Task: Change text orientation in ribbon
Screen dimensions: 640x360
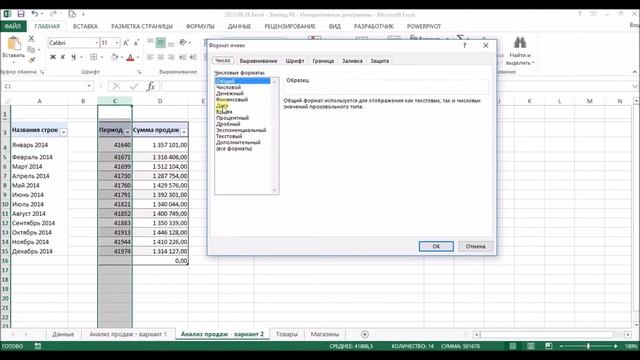Action: point(183,43)
